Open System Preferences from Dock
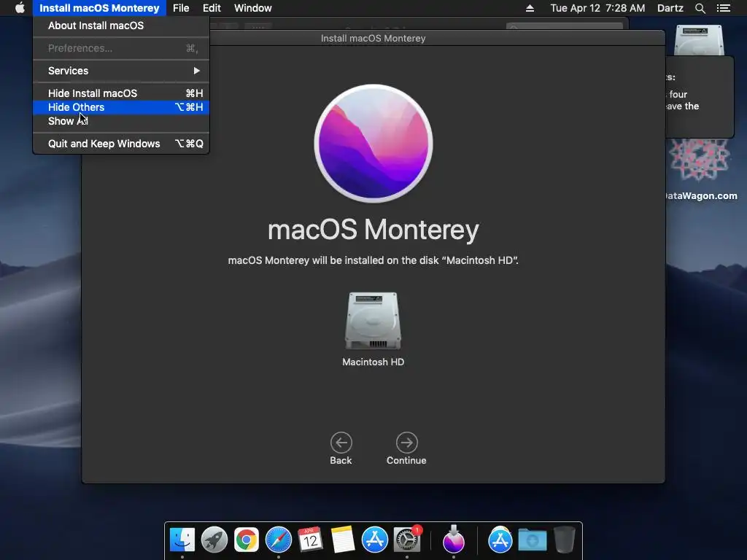Viewport: 747px width, 560px height. click(407, 540)
